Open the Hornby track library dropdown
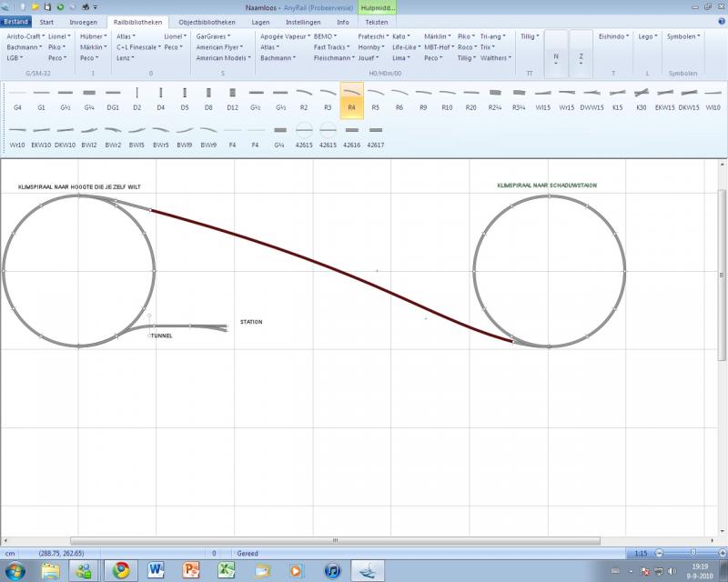The width and height of the screenshot is (728, 582). pyautogui.click(x=370, y=46)
